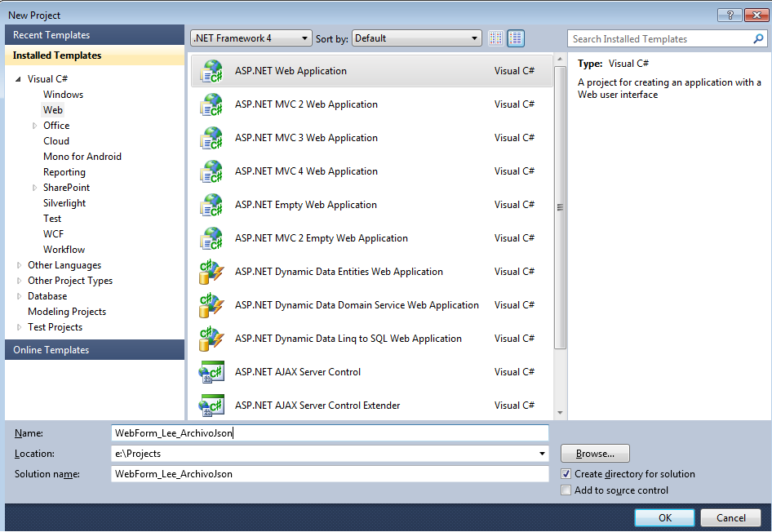
Task: Switch to small icons view
Action: [x=496, y=38]
